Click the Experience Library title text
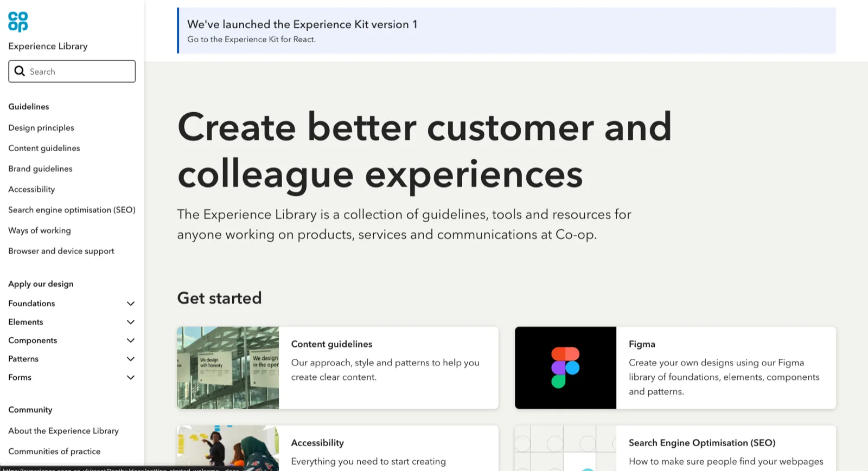This screenshot has height=471, width=868. (x=48, y=46)
